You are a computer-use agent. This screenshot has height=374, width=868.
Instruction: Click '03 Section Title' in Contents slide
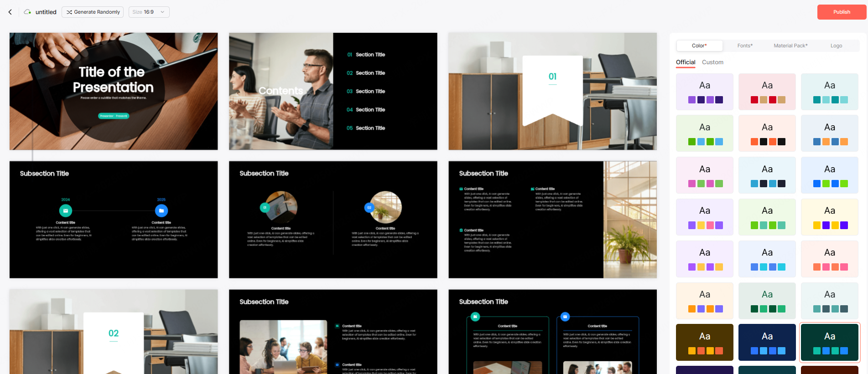coord(366,91)
